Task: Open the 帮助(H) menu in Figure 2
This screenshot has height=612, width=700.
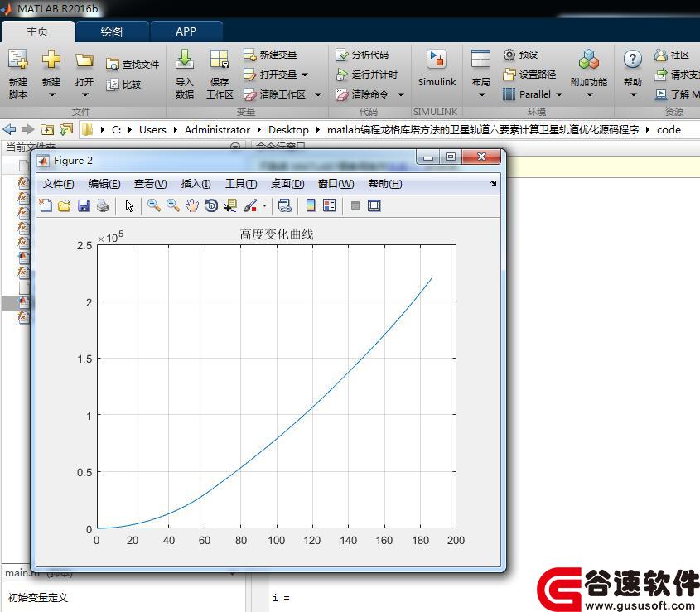Action: [x=385, y=184]
